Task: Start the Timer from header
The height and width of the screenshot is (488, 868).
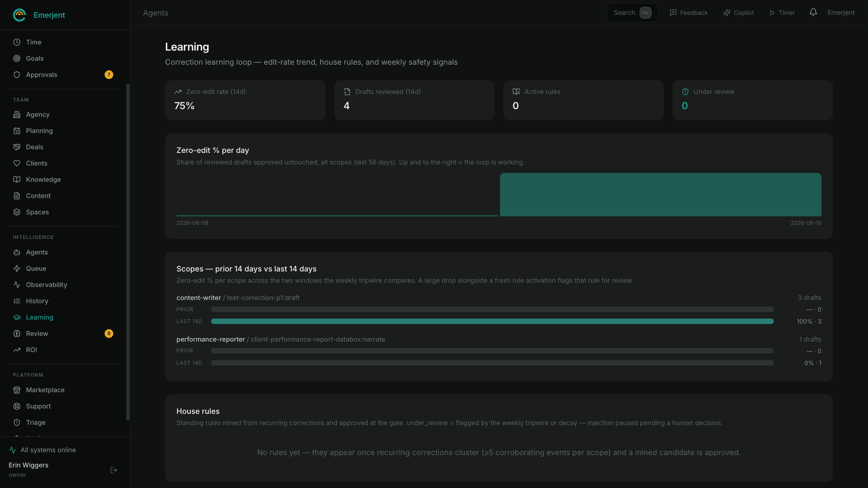Action: tap(782, 13)
